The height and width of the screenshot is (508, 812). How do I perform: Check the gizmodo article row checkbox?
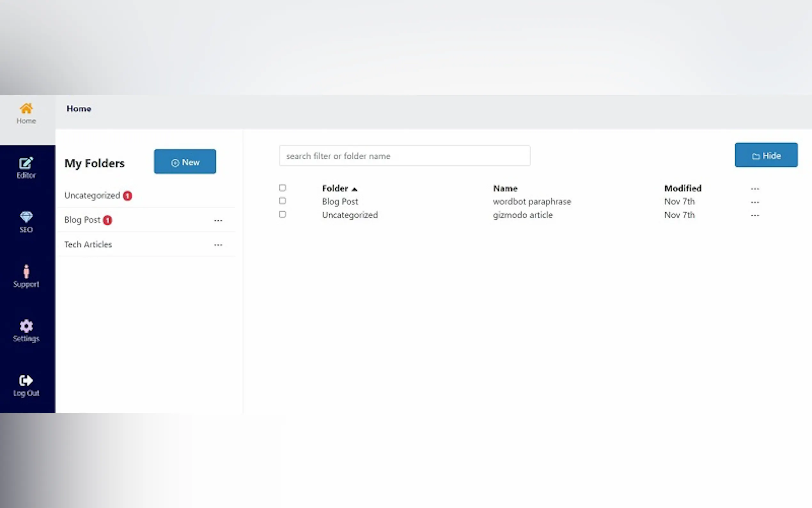coord(282,214)
